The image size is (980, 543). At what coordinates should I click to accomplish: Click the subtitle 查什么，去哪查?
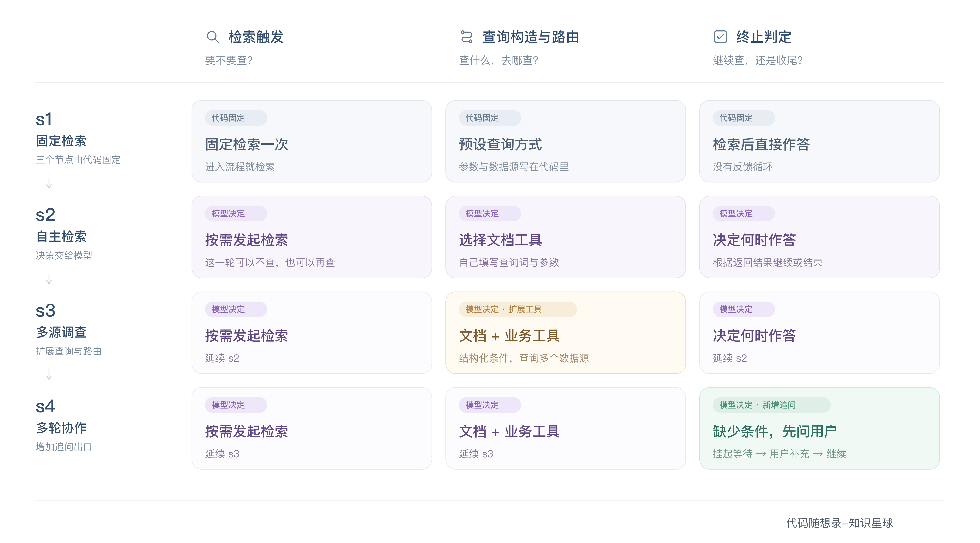click(x=498, y=60)
